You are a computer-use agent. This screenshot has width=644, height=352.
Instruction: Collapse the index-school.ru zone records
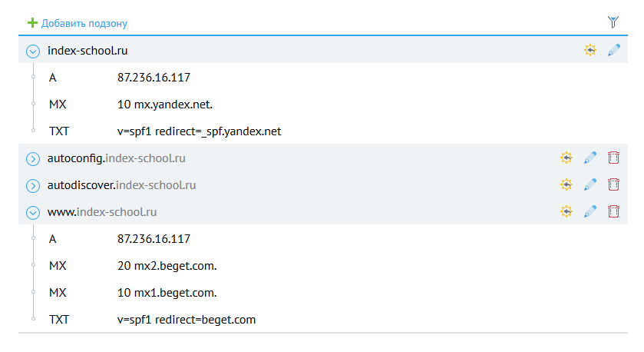(x=32, y=51)
